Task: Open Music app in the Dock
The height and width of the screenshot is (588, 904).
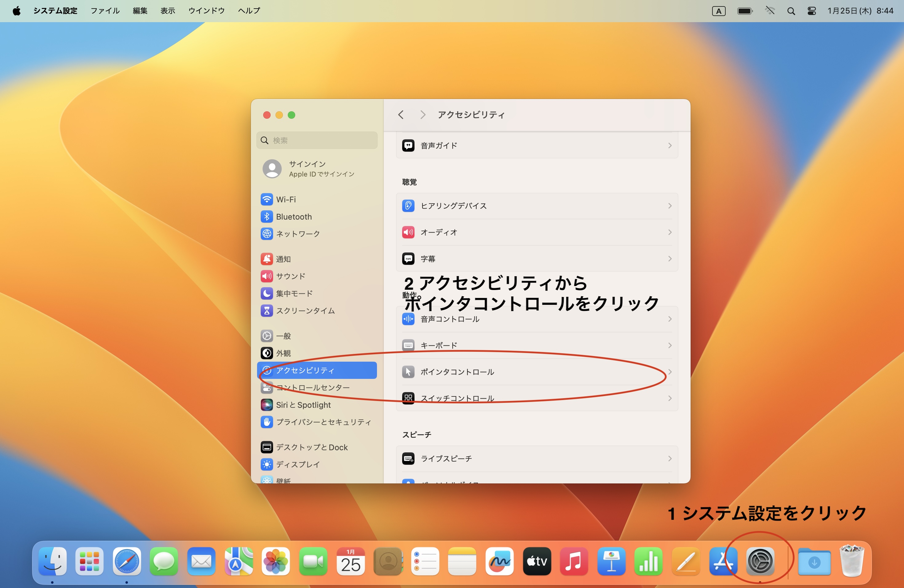Action: (x=573, y=561)
